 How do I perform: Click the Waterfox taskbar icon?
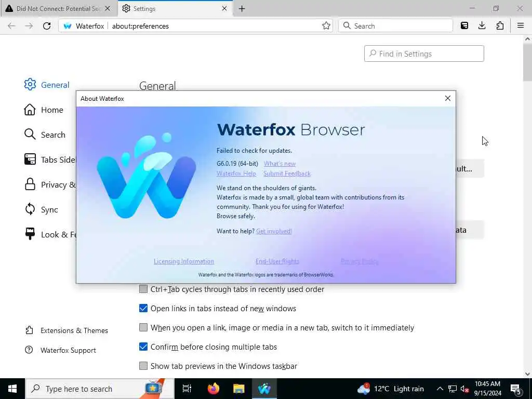pyautogui.click(x=264, y=389)
